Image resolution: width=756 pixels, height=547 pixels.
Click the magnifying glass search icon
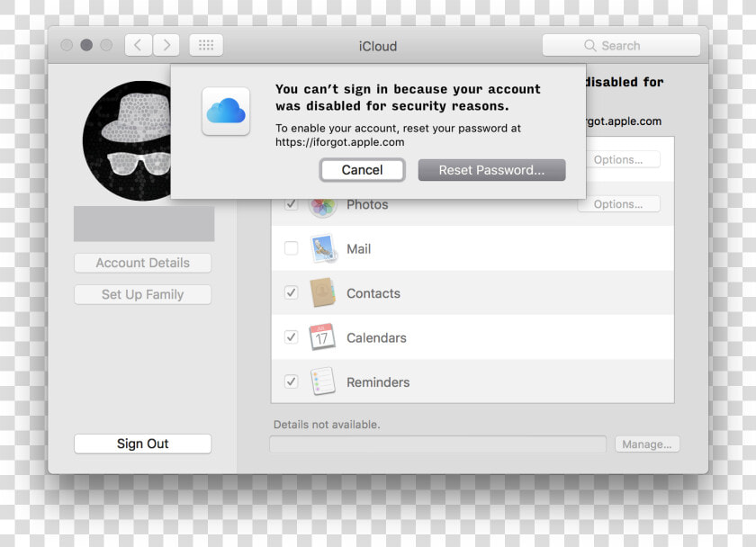(589, 45)
